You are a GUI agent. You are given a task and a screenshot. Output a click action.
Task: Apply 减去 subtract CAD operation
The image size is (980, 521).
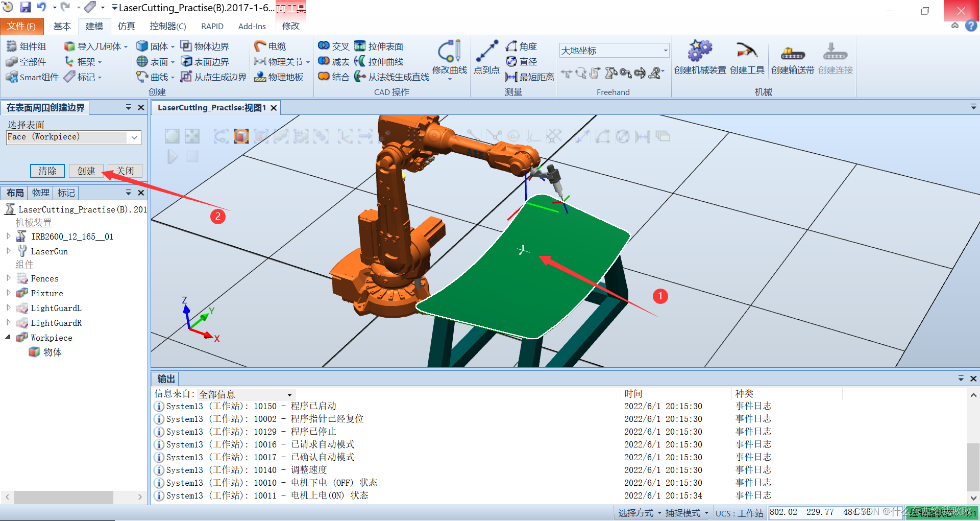333,62
